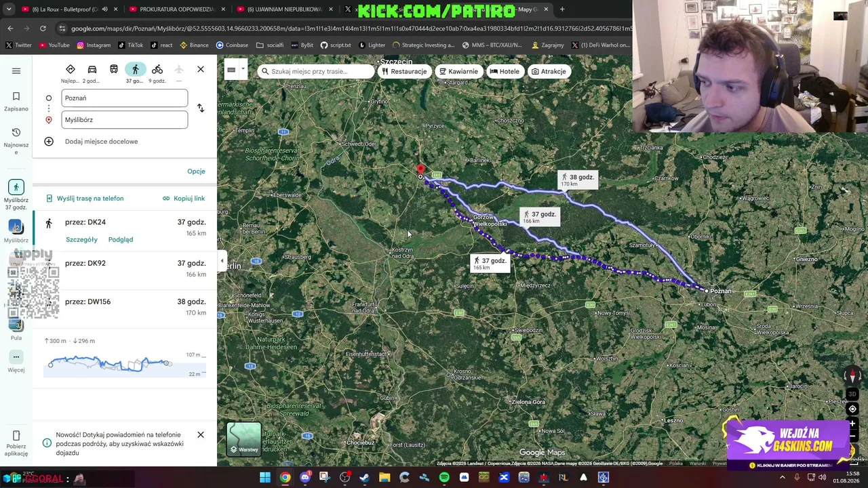The image size is (868, 488).
Task: Click the 38 godz. 170 km route label on map
Action: click(577, 180)
